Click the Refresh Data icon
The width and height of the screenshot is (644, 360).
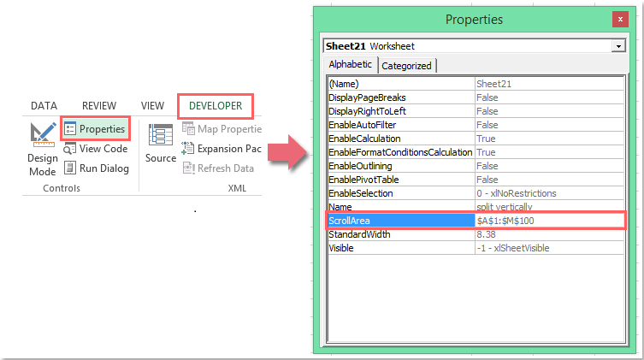pos(189,168)
